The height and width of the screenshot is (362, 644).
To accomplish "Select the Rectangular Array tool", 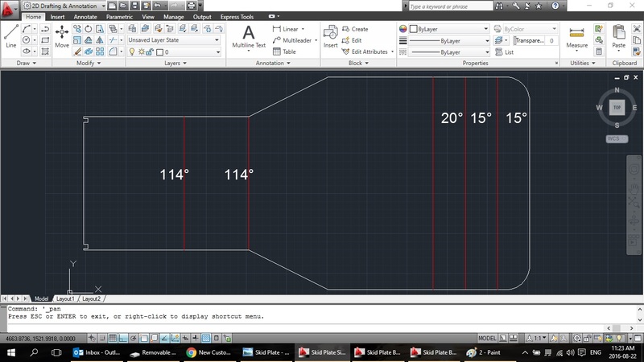I will (100, 51).
